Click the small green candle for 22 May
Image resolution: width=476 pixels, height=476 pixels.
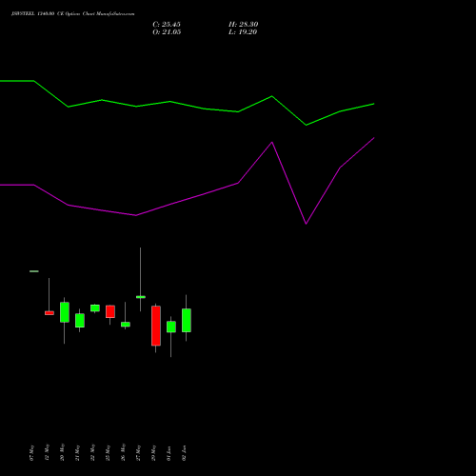(x=95, y=308)
